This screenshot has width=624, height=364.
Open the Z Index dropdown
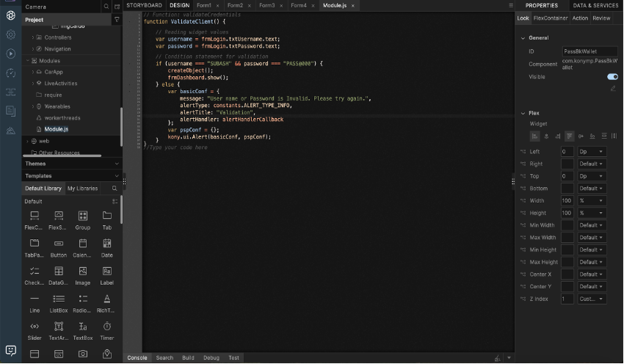(592, 299)
